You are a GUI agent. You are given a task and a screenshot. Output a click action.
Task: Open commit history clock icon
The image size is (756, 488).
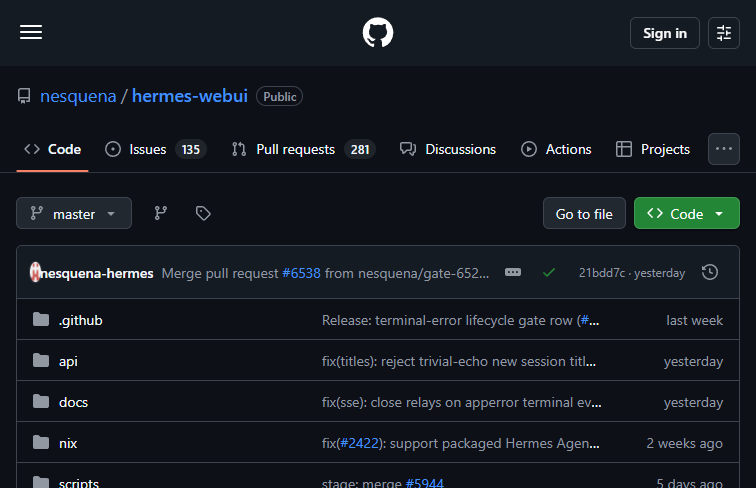click(x=710, y=272)
